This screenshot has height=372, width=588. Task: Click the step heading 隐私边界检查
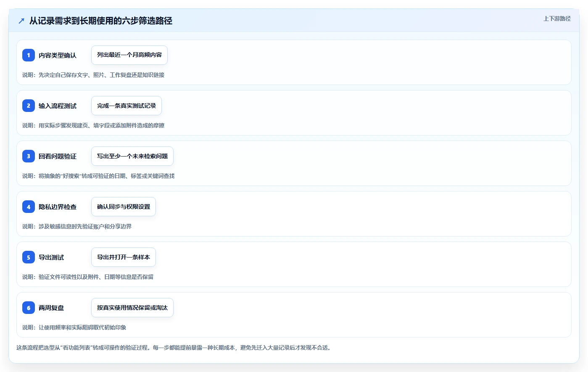point(58,207)
